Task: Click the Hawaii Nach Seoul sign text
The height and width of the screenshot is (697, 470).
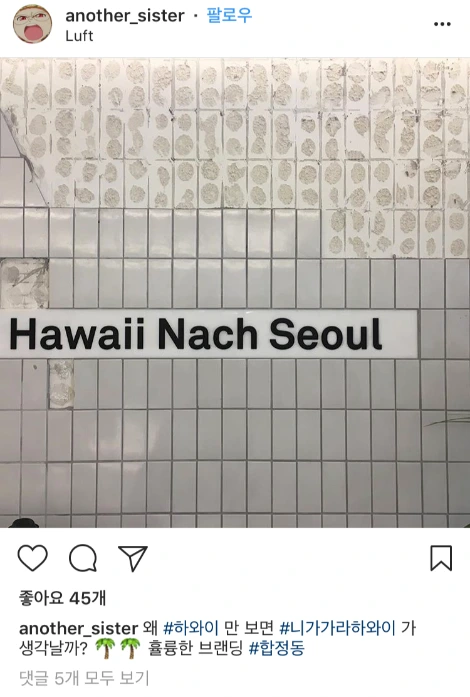Action: coord(196,334)
